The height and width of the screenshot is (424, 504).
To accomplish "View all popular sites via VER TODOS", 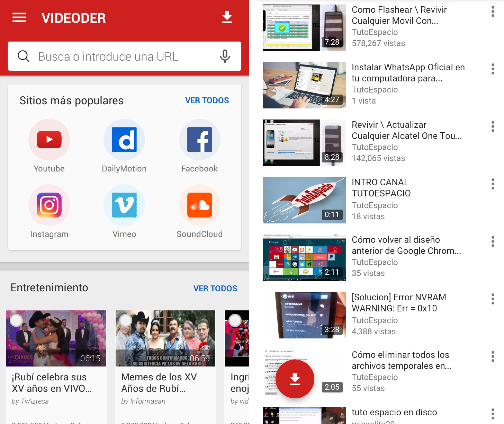I will [207, 100].
